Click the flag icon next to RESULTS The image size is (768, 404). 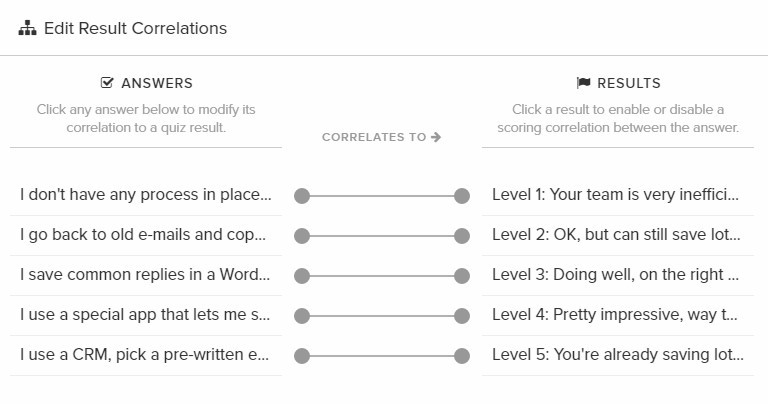click(583, 83)
